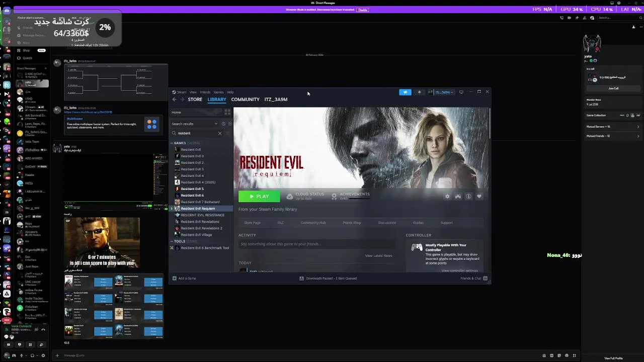
Task: Open advanced filter options icon
Action: click(x=228, y=133)
